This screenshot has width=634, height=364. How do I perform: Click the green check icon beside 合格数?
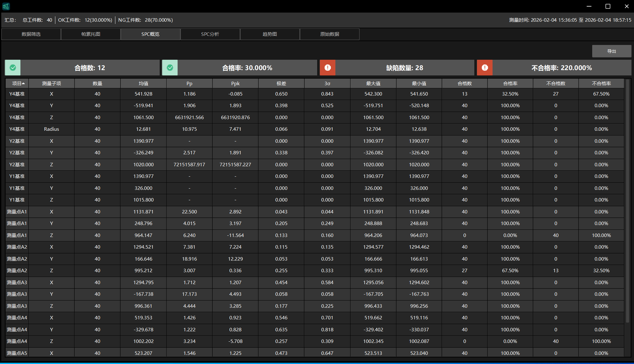[13, 68]
